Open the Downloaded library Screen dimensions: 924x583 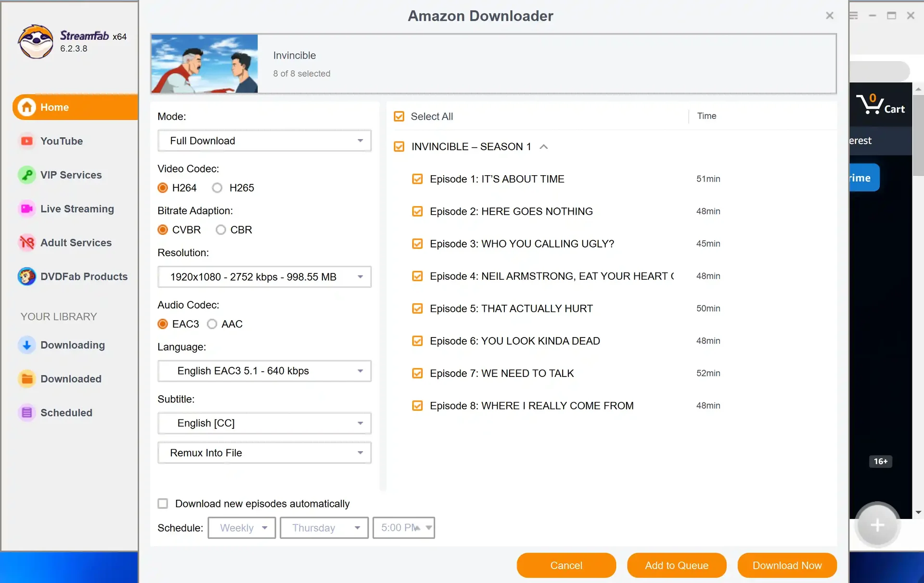pos(71,379)
